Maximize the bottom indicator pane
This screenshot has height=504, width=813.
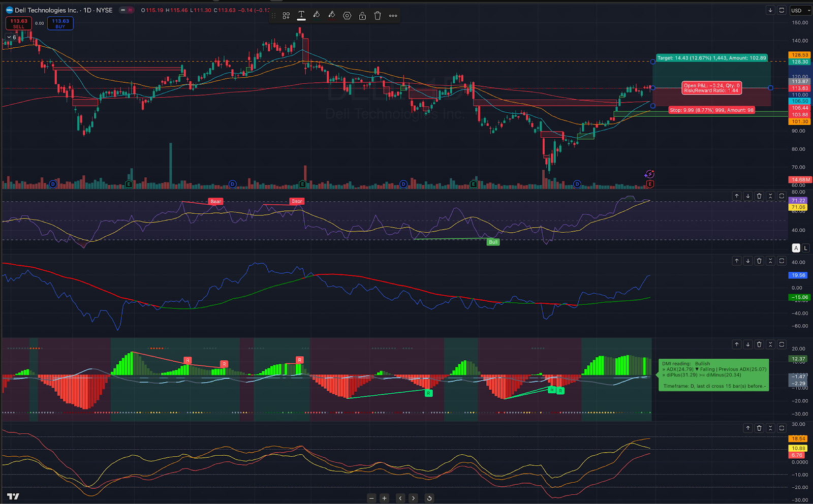click(781, 428)
